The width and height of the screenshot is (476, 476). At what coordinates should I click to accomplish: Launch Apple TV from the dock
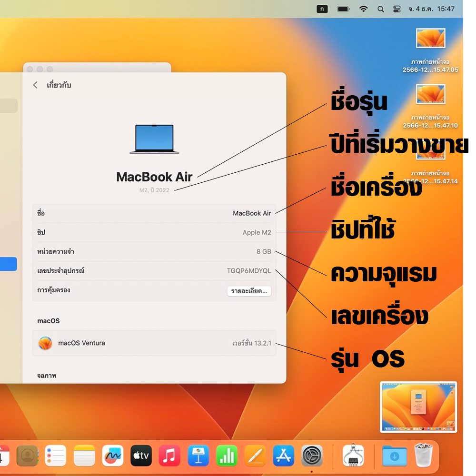pyautogui.click(x=141, y=456)
